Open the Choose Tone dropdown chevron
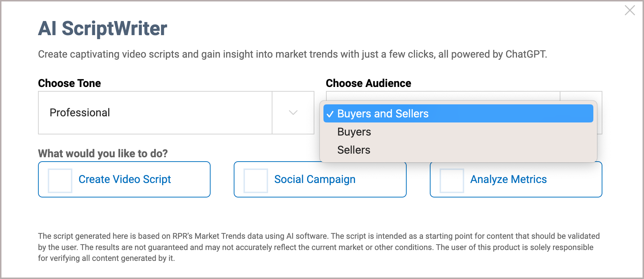 pos(293,113)
